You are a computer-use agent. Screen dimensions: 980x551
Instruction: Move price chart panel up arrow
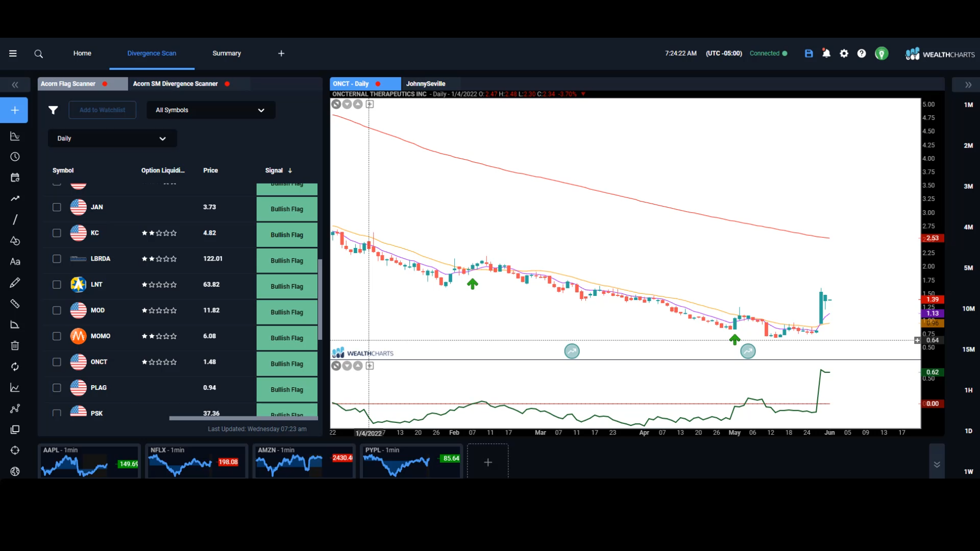pos(358,104)
